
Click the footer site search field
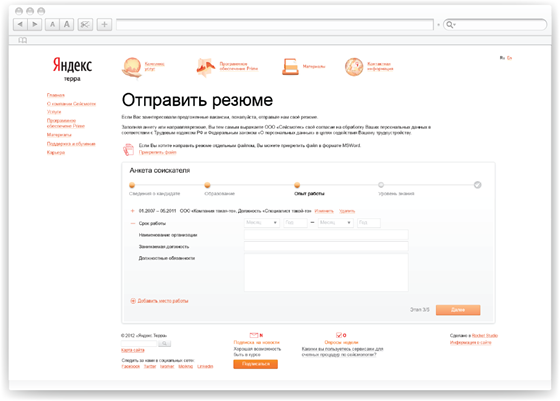[139, 344]
